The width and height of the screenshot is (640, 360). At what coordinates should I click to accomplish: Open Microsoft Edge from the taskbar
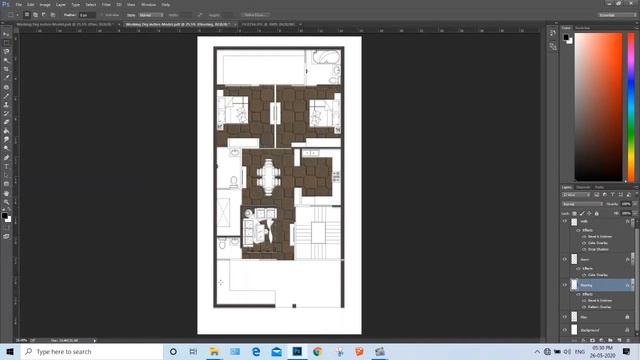click(x=256, y=351)
